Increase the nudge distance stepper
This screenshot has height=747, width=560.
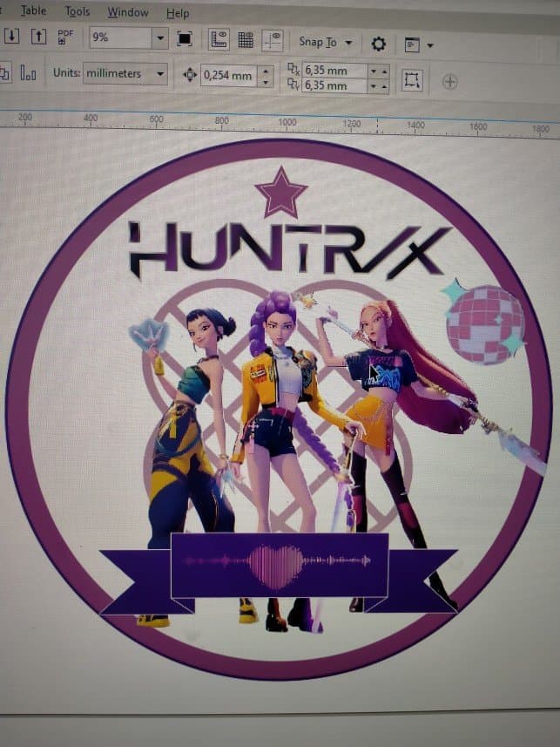point(266,71)
